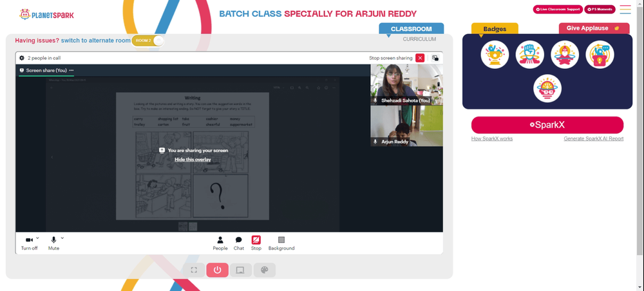Image resolution: width=644 pixels, height=291 pixels.
Task: Select the raised fist badge
Action: (530, 55)
